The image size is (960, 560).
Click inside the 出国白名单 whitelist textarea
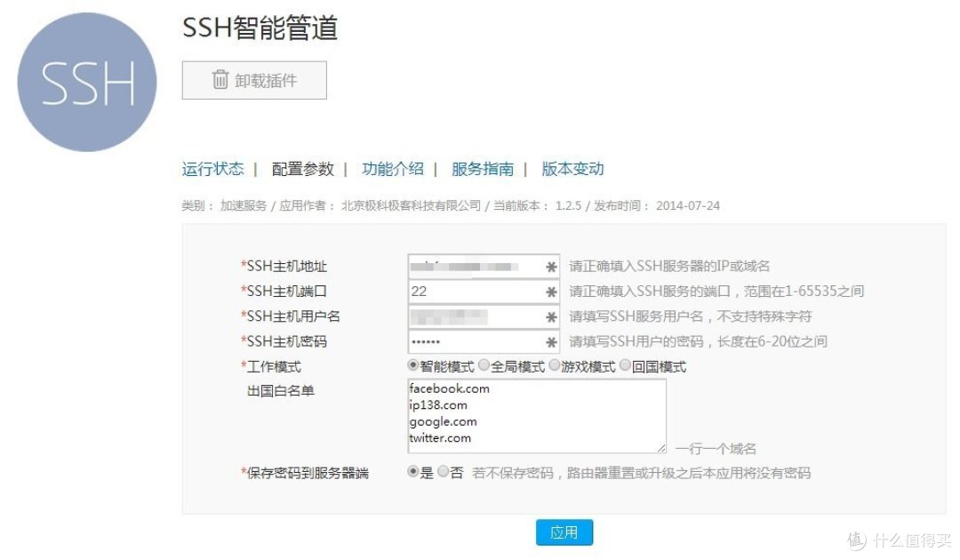(x=537, y=416)
